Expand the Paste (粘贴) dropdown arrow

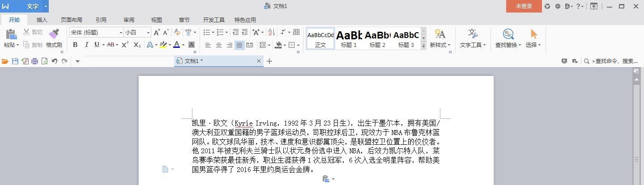point(17,45)
